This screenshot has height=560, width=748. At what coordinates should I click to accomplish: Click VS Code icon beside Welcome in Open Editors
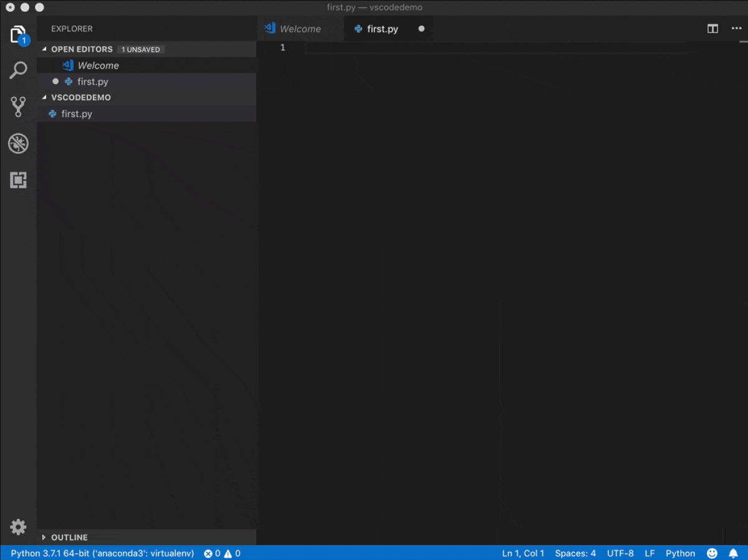(x=67, y=65)
